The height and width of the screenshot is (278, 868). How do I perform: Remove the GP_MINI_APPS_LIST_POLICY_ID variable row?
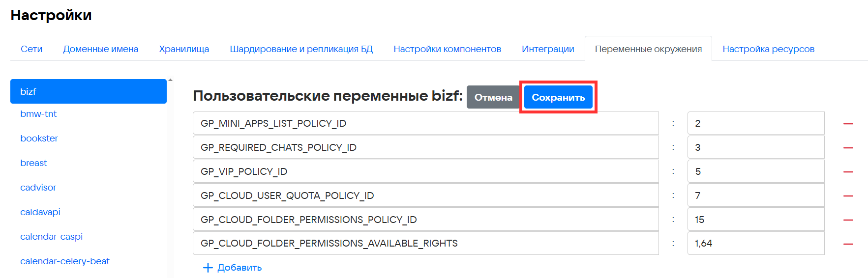[848, 124]
